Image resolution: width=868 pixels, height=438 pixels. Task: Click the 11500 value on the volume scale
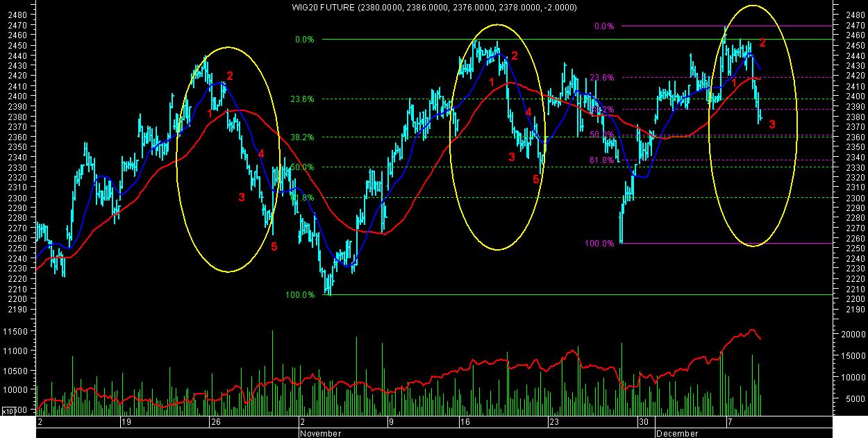(16, 332)
